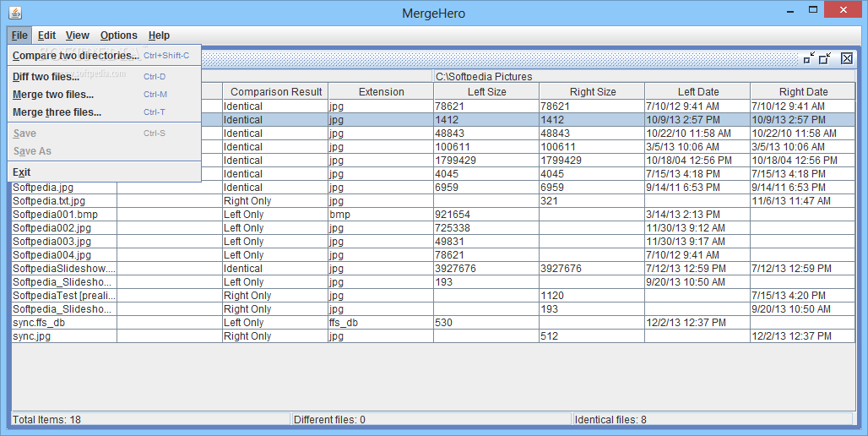This screenshot has height=436, width=868.
Task: Select sync.ffs_db file name
Action: point(39,323)
